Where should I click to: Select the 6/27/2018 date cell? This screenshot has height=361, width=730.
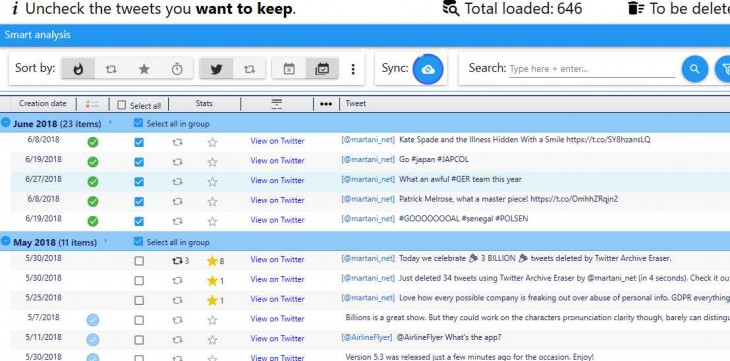43,179
